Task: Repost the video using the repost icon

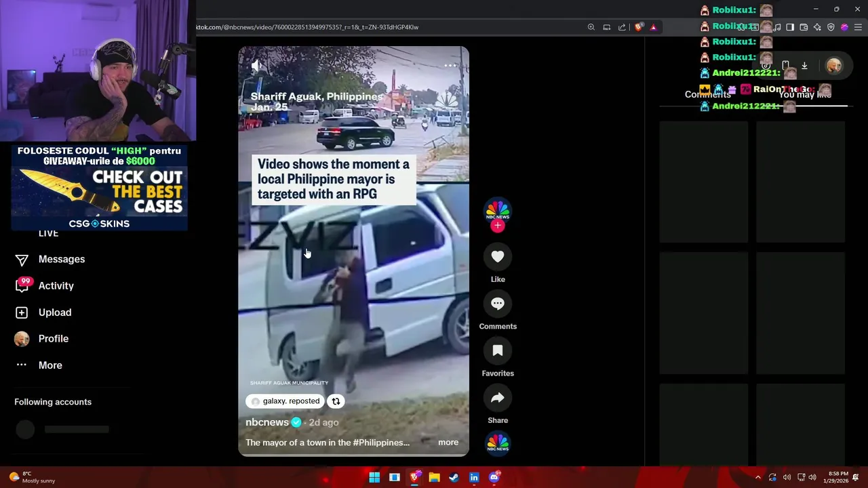Action: tap(336, 401)
